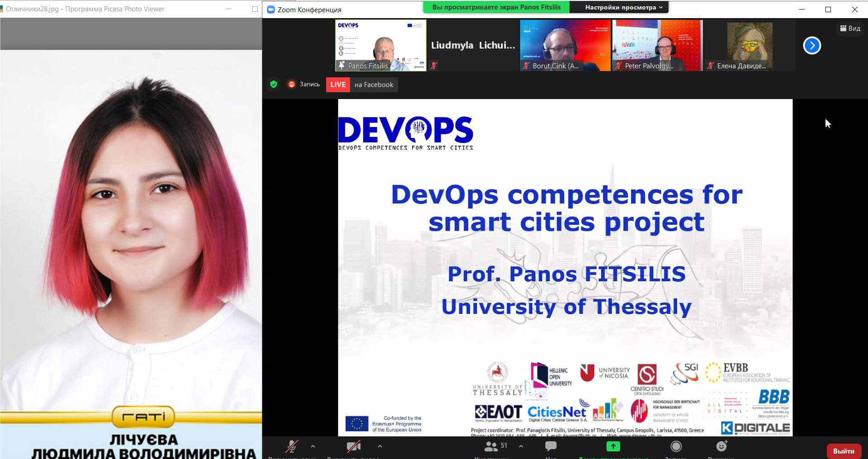Click the EVBB logo on the slide

click(747, 373)
